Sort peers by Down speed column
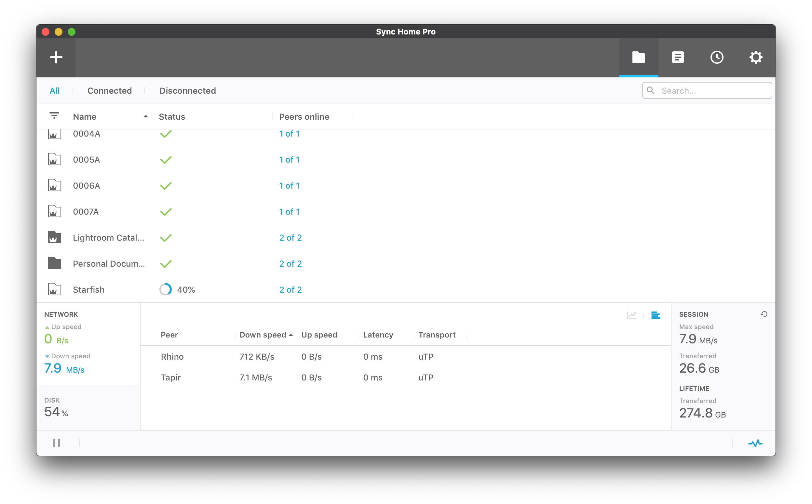 [x=263, y=335]
